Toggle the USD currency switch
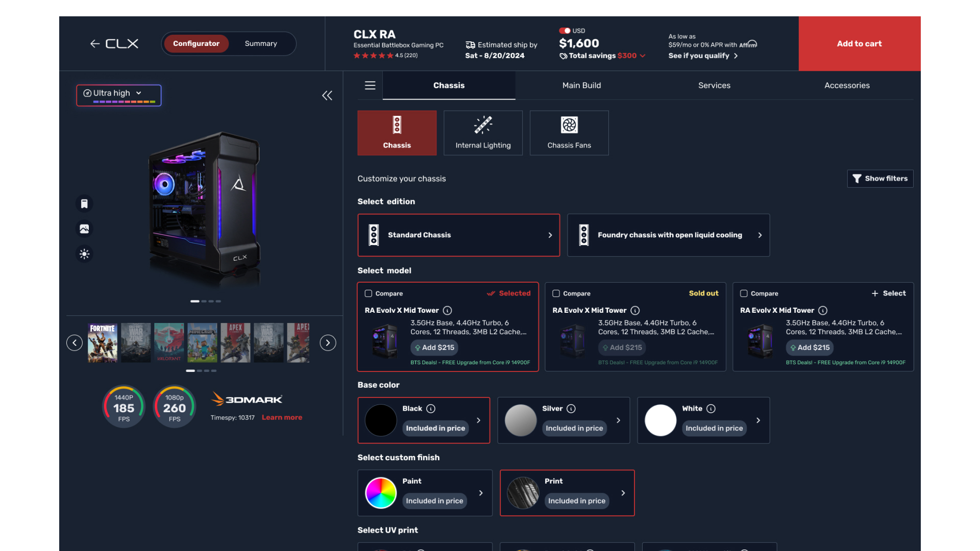This screenshot has width=980, height=551. point(565,31)
